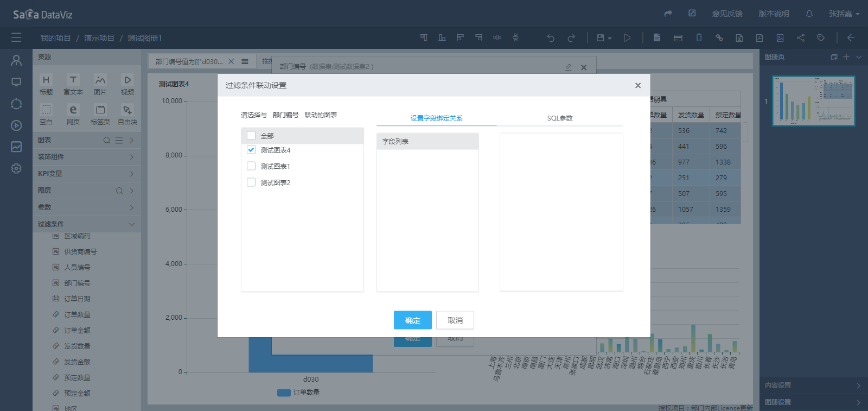
Task: Check the 测试图表2 checkbox
Action: coord(251,182)
